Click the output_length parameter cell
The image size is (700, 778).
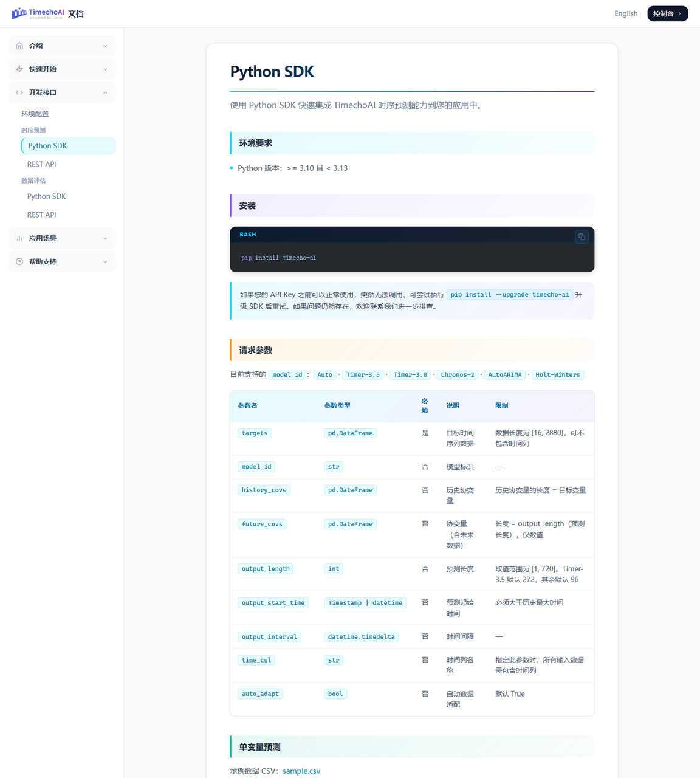tap(266, 569)
